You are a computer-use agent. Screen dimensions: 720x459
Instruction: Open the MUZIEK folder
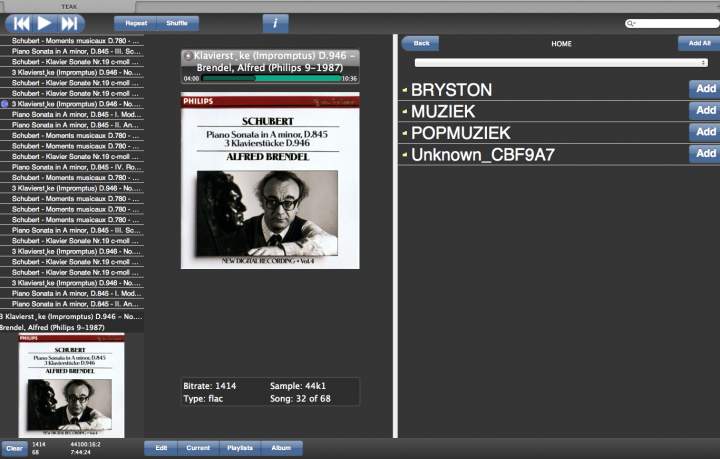pos(443,112)
